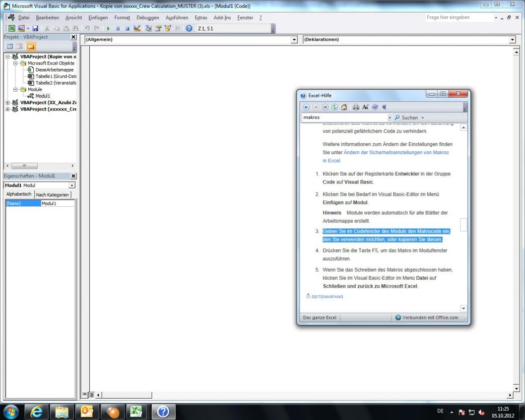Change font size in Excel-Hilfe
This screenshot has height=420, width=525.
click(x=365, y=107)
